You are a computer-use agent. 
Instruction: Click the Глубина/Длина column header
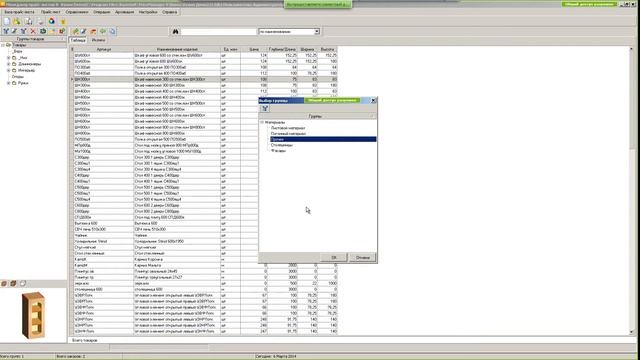[x=282, y=49]
